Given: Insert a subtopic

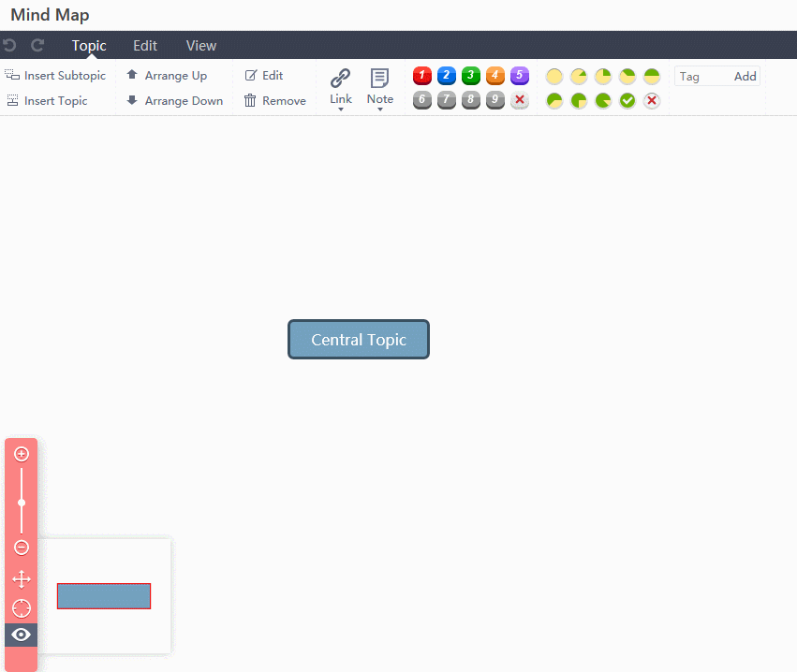Looking at the screenshot, I should [55, 75].
